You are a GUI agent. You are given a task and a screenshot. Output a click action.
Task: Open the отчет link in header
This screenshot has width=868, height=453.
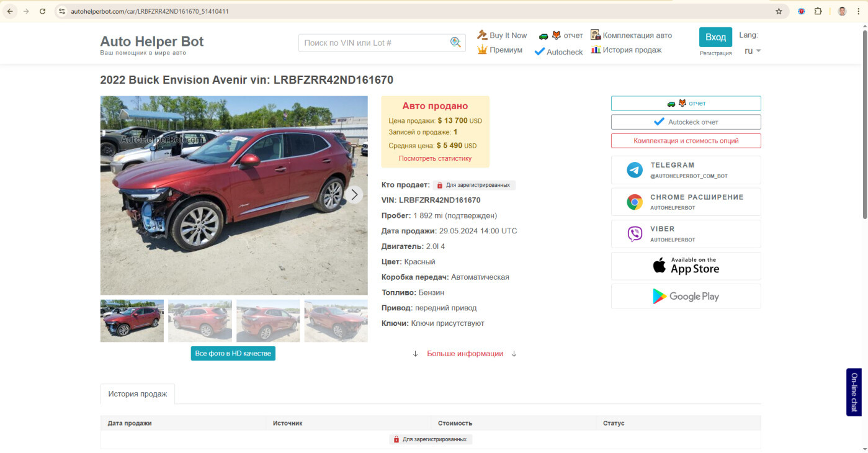[560, 35]
